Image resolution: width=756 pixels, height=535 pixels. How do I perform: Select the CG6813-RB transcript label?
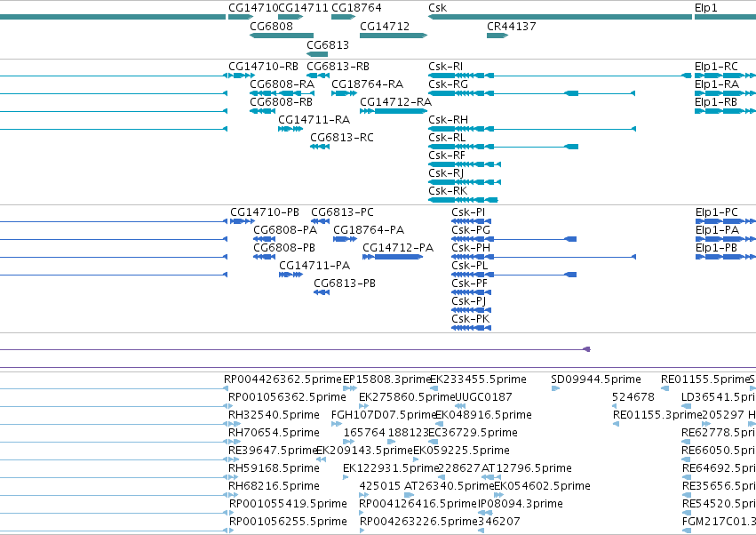click(x=338, y=67)
